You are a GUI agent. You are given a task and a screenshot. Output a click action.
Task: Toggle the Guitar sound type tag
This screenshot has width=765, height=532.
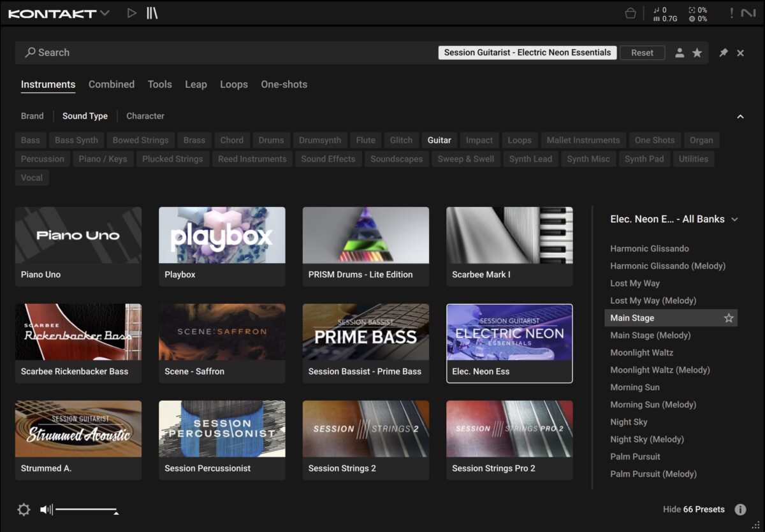tap(439, 140)
